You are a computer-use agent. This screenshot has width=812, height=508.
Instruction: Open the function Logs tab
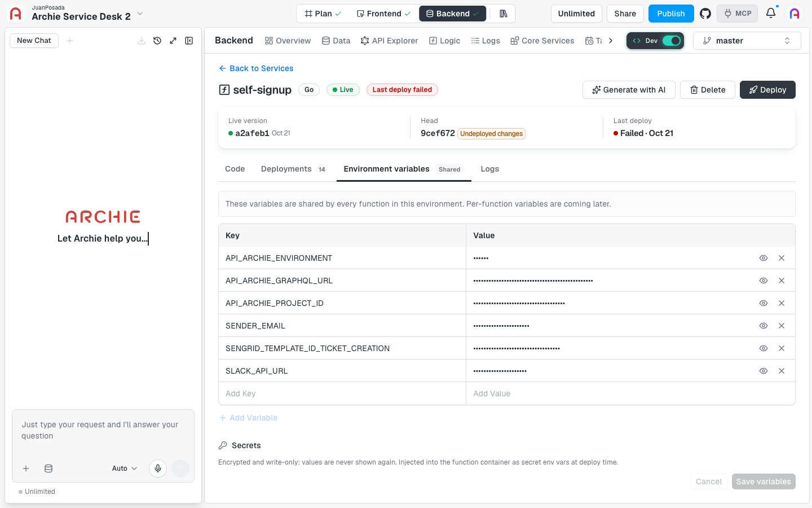tap(489, 169)
